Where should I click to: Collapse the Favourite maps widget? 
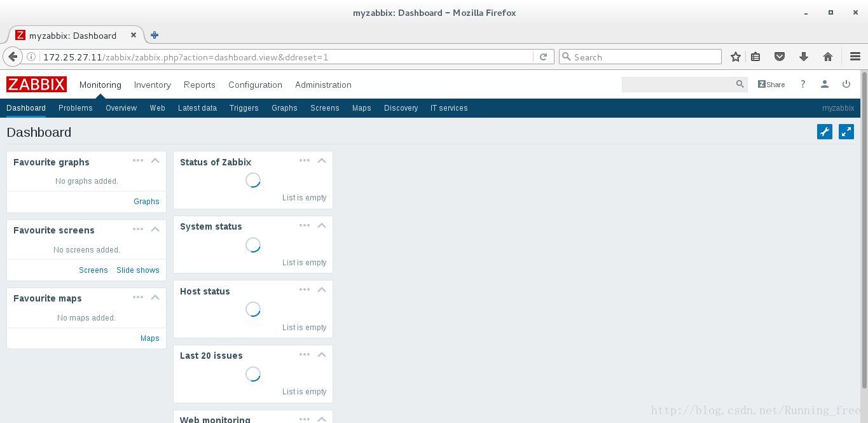155,297
